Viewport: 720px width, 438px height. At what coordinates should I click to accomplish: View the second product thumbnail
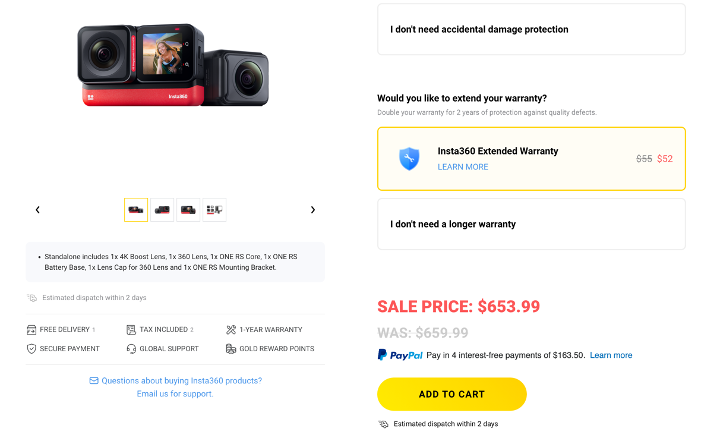[162, 210]
